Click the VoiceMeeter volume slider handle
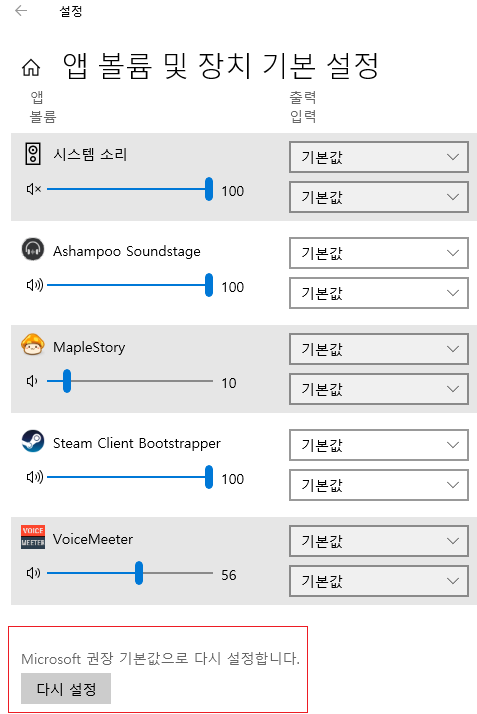 coord(139,573)
